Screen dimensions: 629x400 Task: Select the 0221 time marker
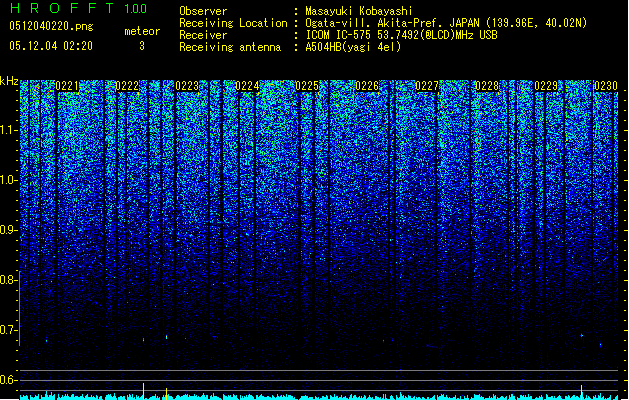coord(67,86)
